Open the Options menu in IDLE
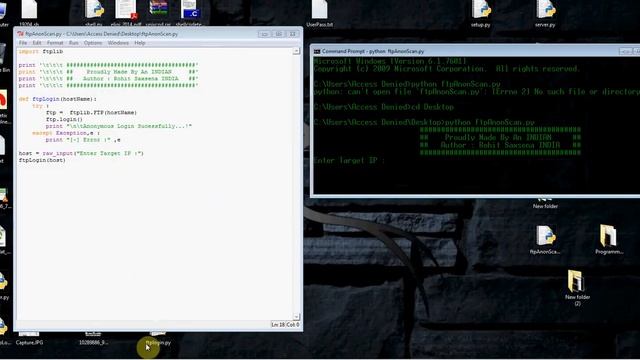This screenshot has height=360, width=640. [93, 43]
